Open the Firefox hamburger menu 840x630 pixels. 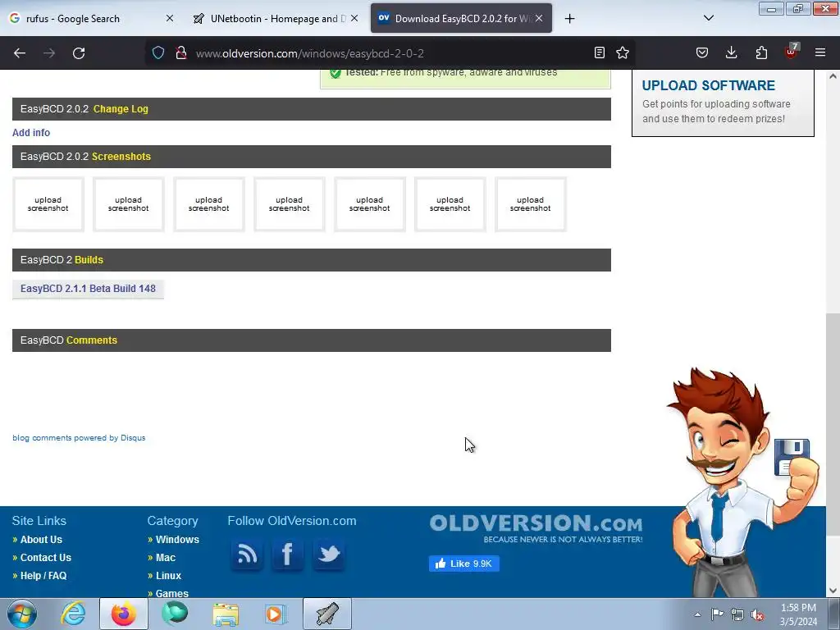[820, 52]
